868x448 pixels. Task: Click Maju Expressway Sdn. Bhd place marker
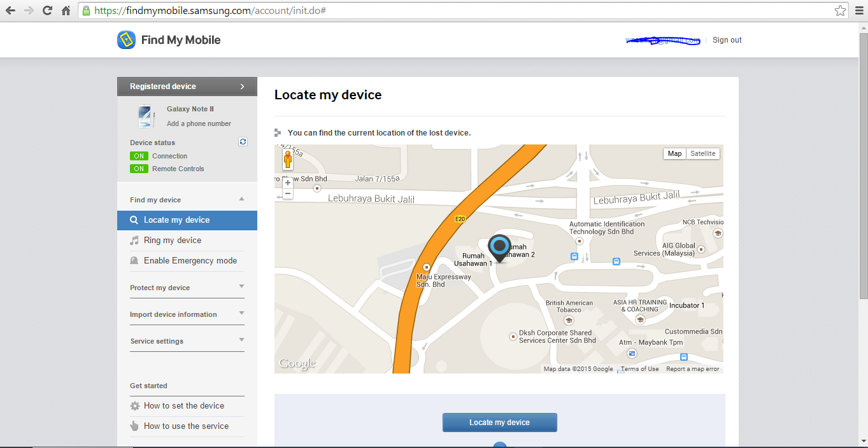click(426, 267)
